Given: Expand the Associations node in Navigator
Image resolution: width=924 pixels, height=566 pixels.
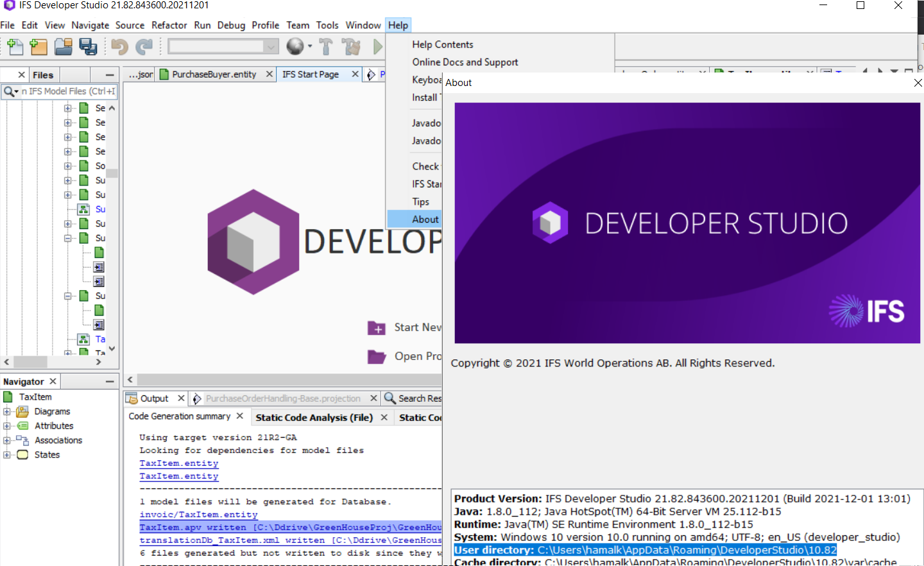Looking at the screenshot, I should pos(7,440).
